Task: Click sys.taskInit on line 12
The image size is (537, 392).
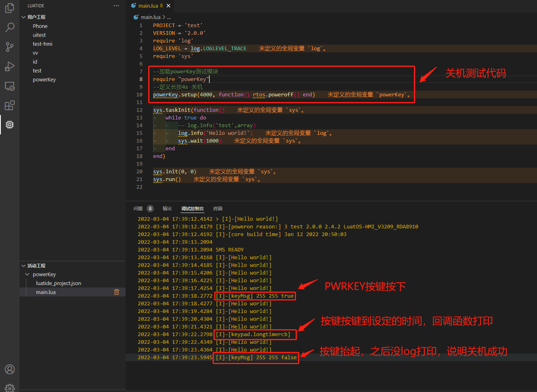Action: (172, 110)
